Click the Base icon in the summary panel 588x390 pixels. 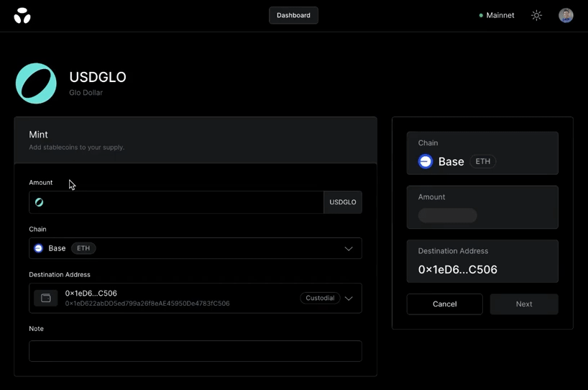pos(426,162)
